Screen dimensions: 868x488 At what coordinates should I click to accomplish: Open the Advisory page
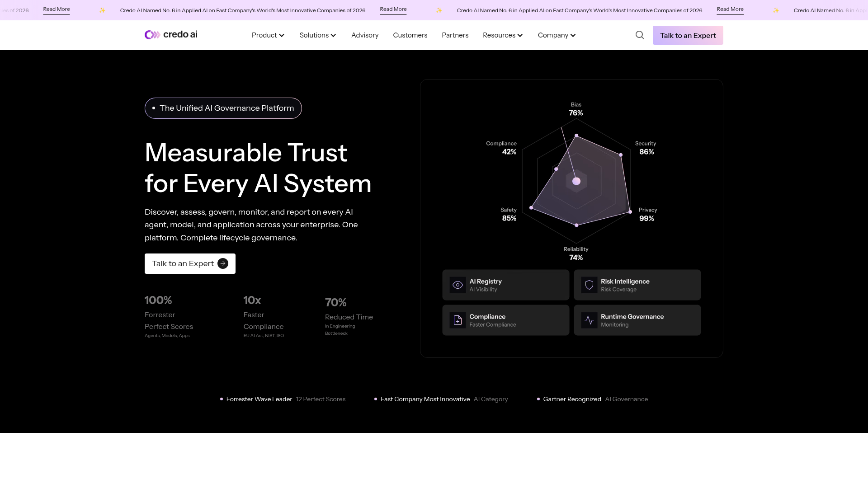[365, 35]
